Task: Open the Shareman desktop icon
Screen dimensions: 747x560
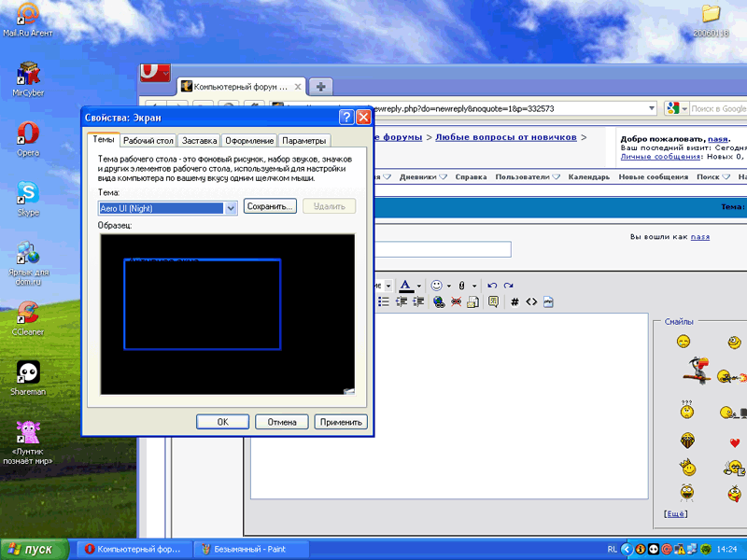Action: (x=28, y=379)
